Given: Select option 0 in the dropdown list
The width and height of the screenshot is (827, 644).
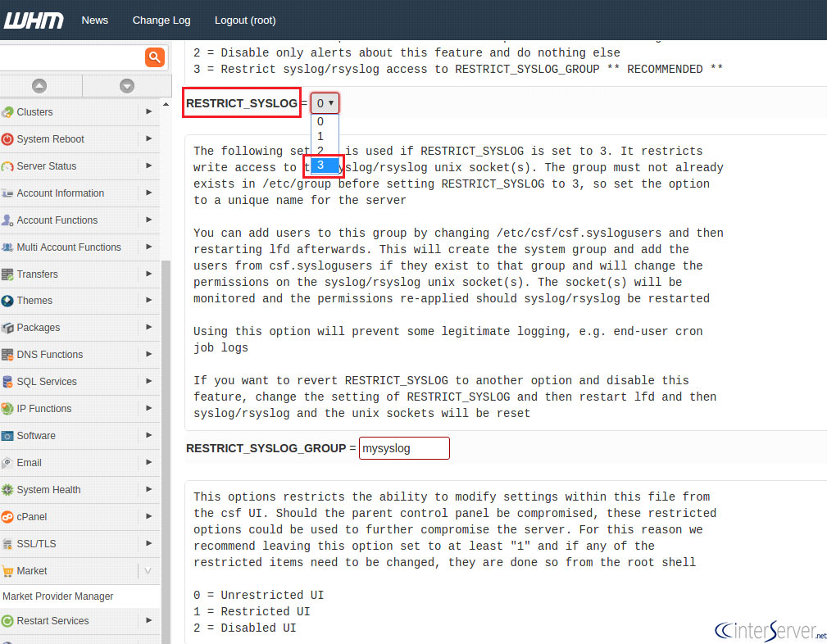Looking at the screenshot, I should (325, 121).
